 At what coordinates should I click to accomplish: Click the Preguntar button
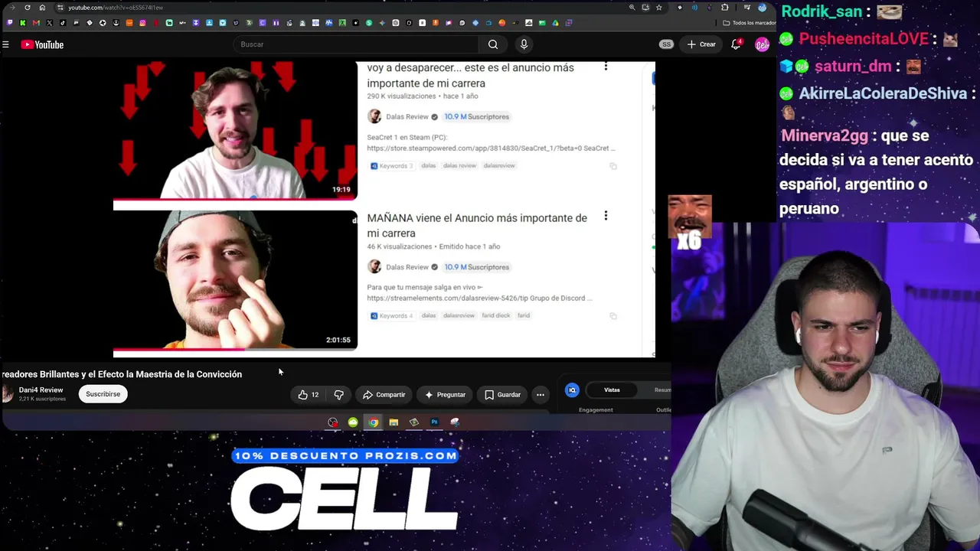point(445,395)
